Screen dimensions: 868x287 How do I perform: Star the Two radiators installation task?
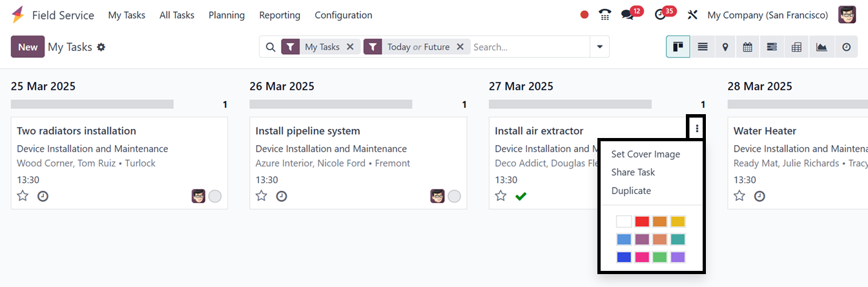(x=23, y=196)
